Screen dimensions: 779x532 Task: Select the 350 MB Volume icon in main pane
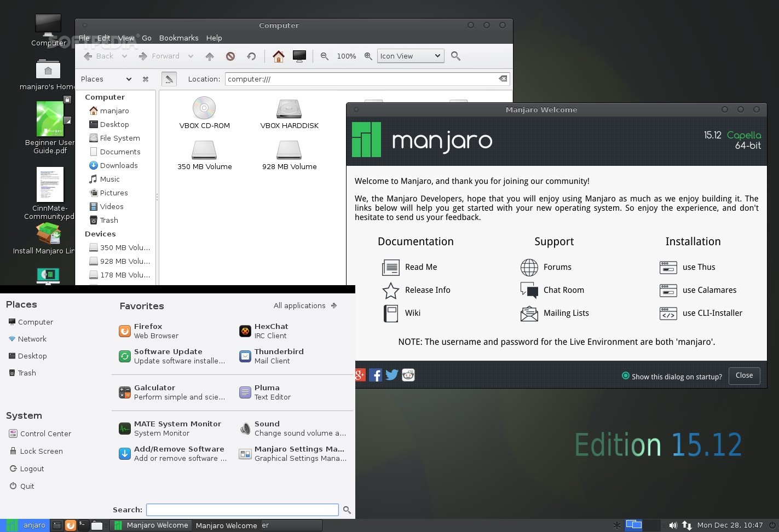pyautogui.click(x=204, y=155)
